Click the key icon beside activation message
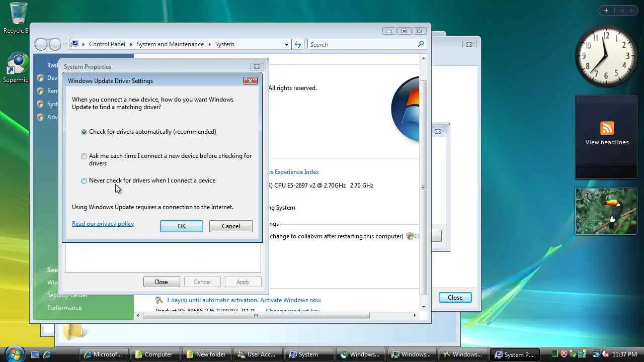 click(159, 300)
